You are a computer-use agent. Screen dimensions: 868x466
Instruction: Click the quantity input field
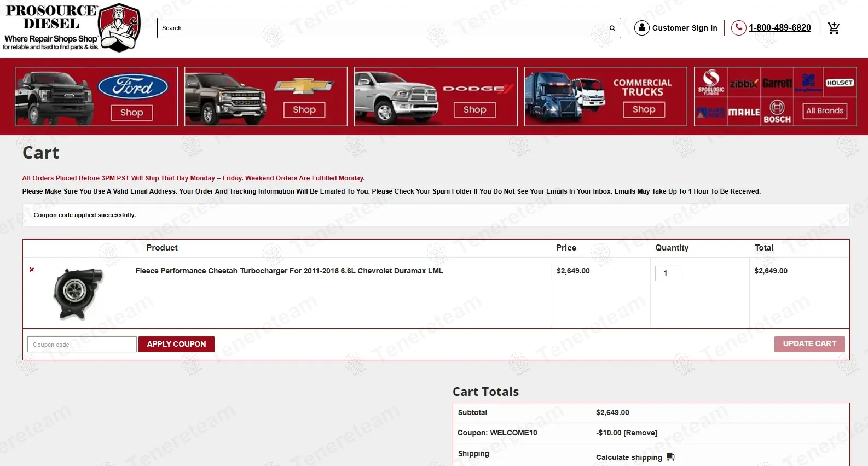click(668, 273)
